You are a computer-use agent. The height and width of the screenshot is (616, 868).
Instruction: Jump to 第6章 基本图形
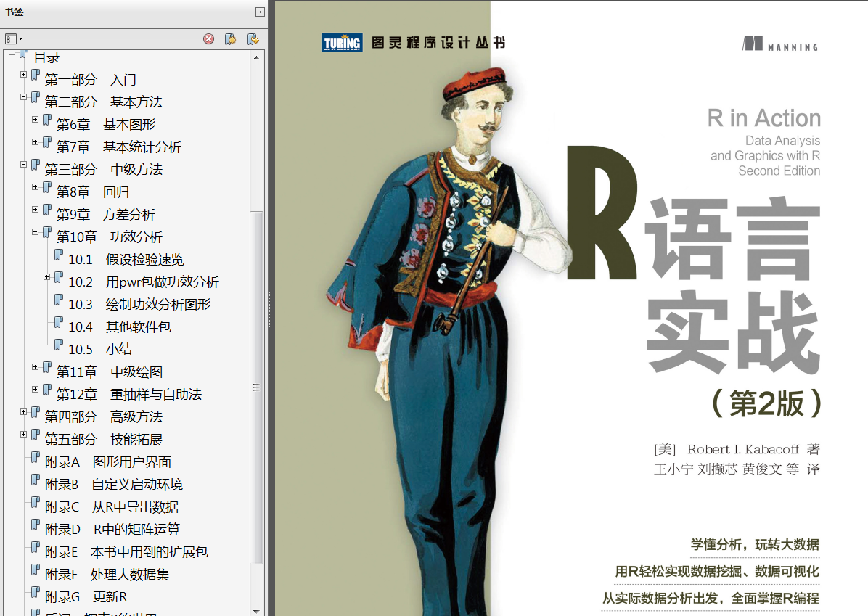[x=106, y=125]
